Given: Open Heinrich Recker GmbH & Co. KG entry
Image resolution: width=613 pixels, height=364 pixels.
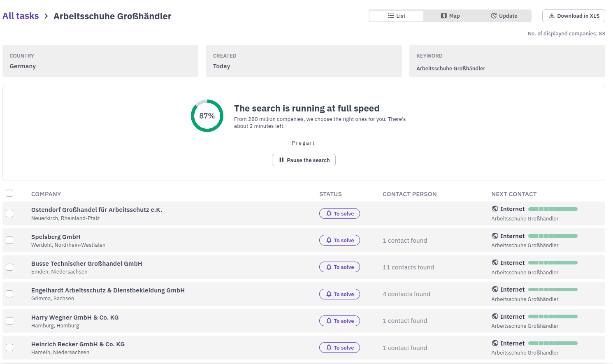Looking at the screenshot, I should [x=78, y=344].
